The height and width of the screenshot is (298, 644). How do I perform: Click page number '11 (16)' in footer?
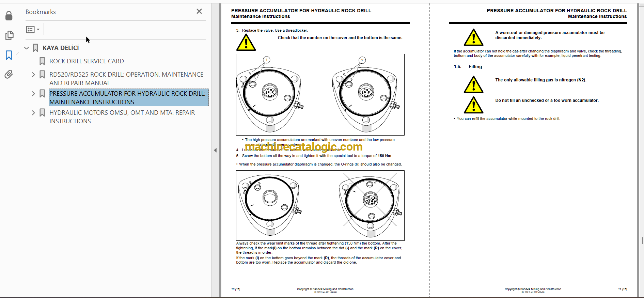pyautogui.click(x=622, y=289)
